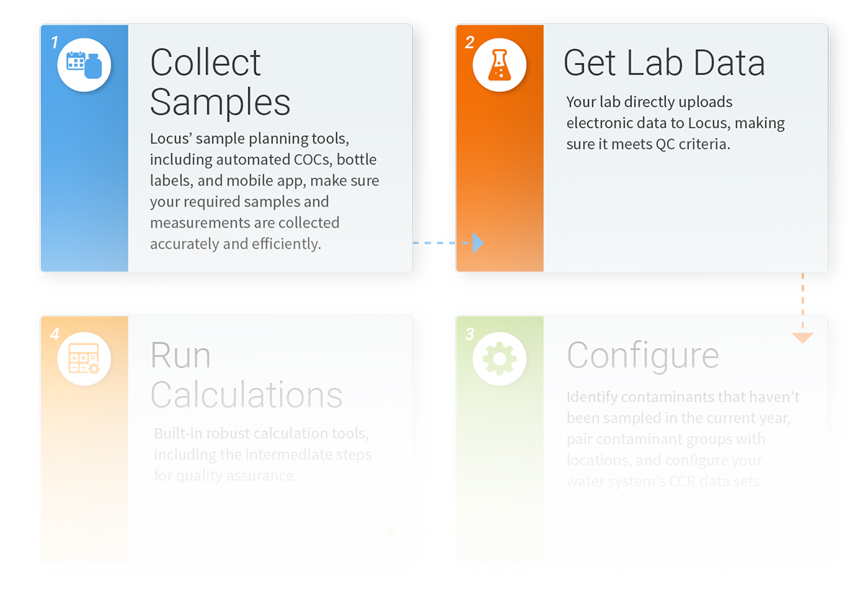Click the Collect Samples description paragraph

coord(264,191)
